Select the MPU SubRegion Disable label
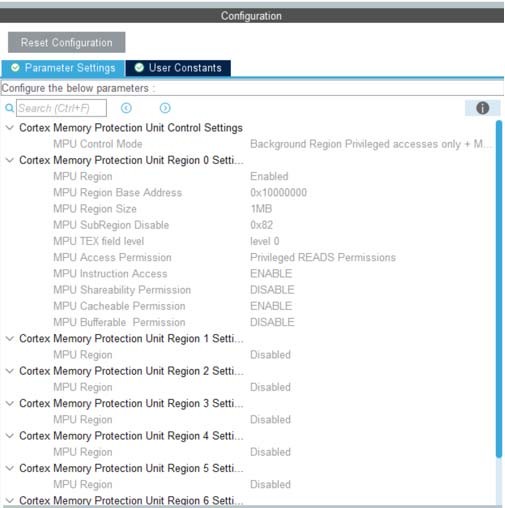This screenshot has width=505, height=508. 111,225
